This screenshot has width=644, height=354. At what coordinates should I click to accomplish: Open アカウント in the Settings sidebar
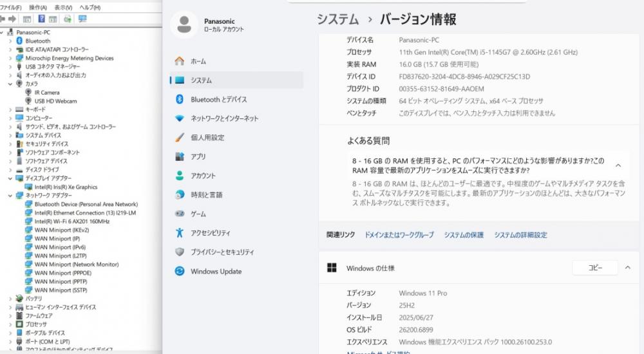pos(236,176)
